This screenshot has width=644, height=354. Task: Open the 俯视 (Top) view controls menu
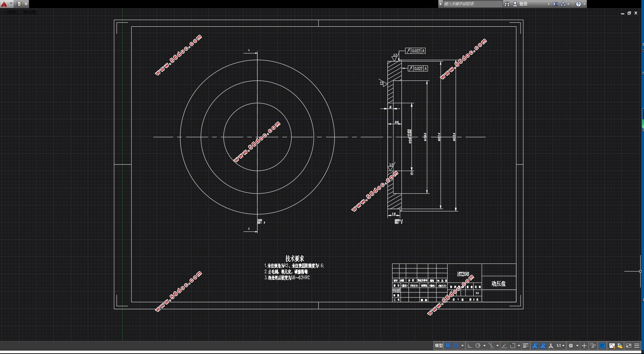(x=12, y=12)
